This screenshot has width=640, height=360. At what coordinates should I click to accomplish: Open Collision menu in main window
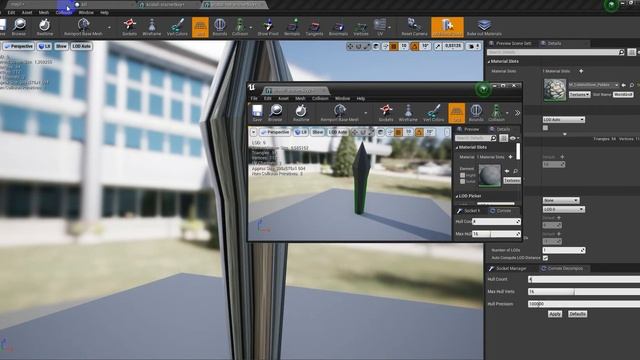click(64, 13)
